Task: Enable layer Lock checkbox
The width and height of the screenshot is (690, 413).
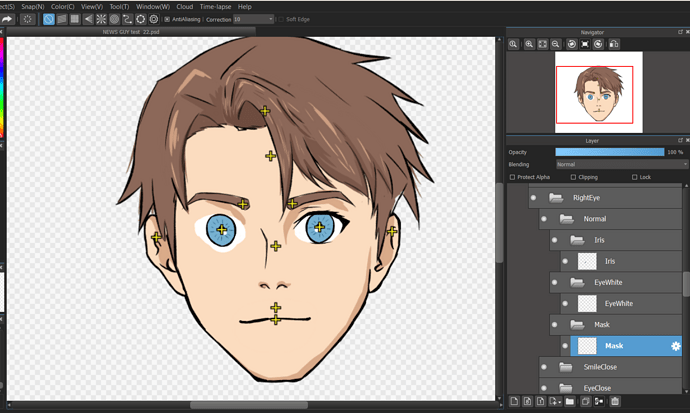Action: point(635,177)
